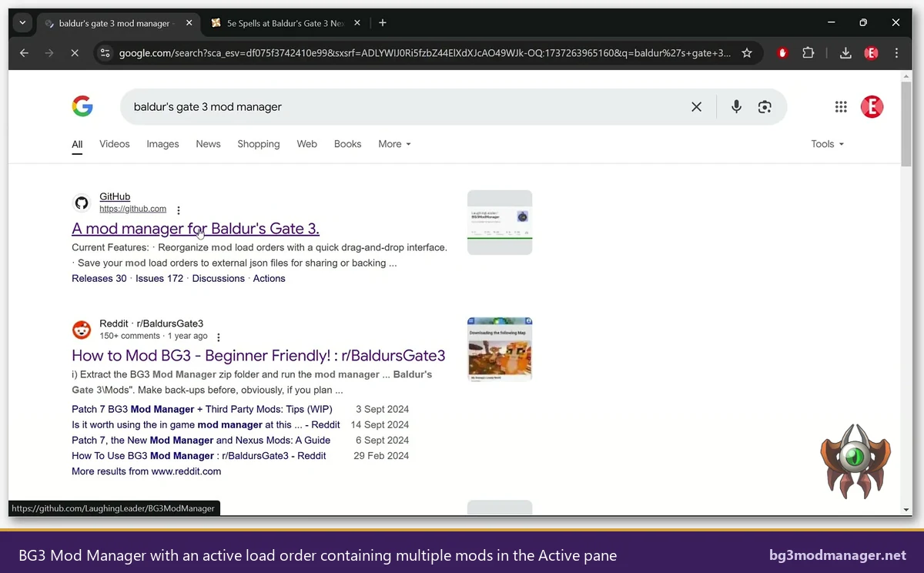The width and height of the screenshot is (924, 573).
Task: Open Patch 7 BG3 Mod Manager Tips link
Action: click(x=202, y=410)
